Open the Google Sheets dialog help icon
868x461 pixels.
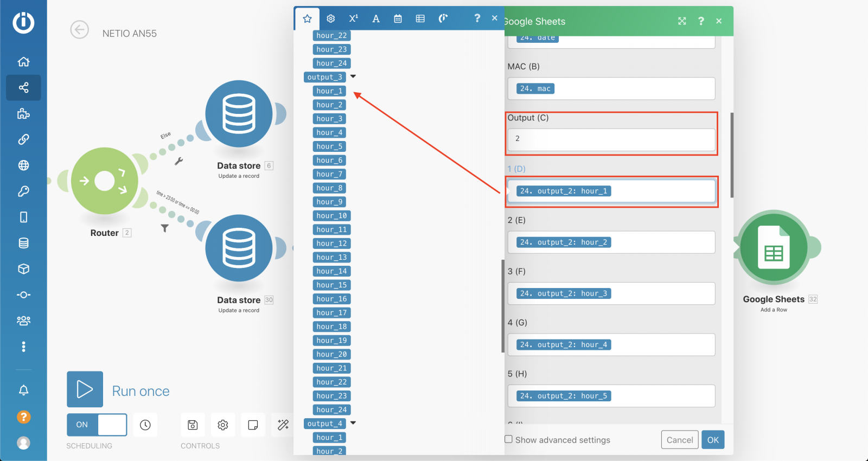pos(701,21)
